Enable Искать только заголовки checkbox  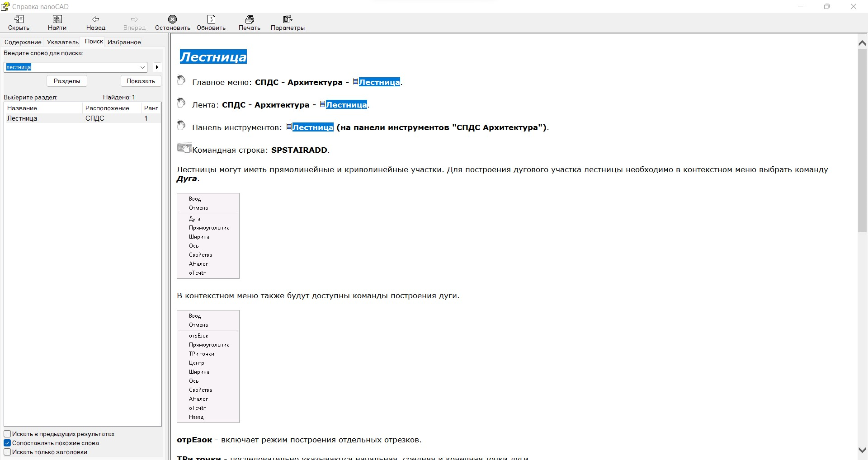[x=7, y=452]
